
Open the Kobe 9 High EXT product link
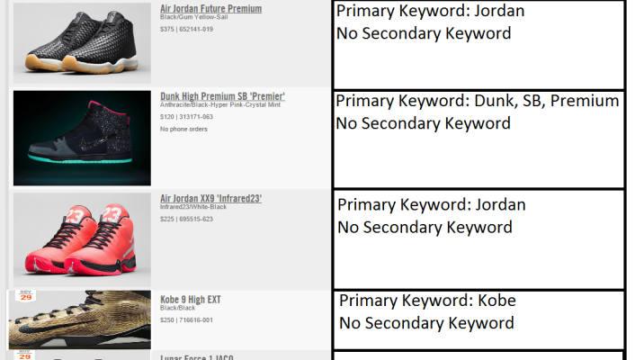pyautogui.click(x=191, y=300)
